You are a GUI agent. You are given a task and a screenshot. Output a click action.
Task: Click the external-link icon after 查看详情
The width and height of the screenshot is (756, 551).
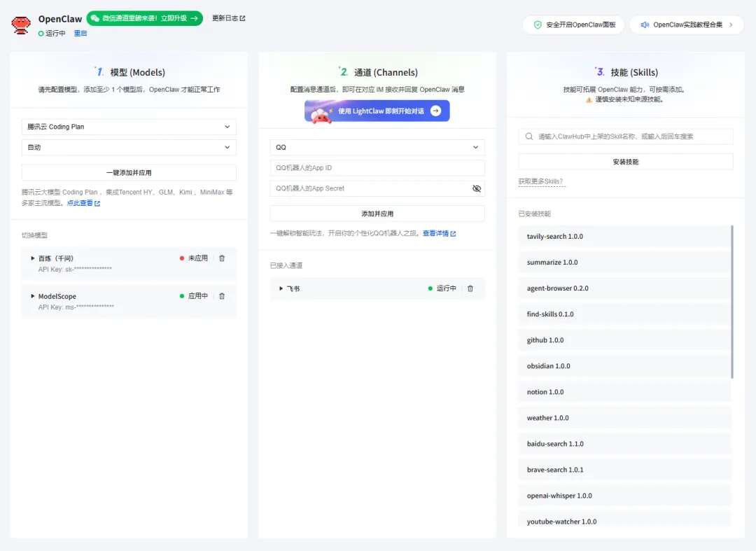tap(453, 234)
